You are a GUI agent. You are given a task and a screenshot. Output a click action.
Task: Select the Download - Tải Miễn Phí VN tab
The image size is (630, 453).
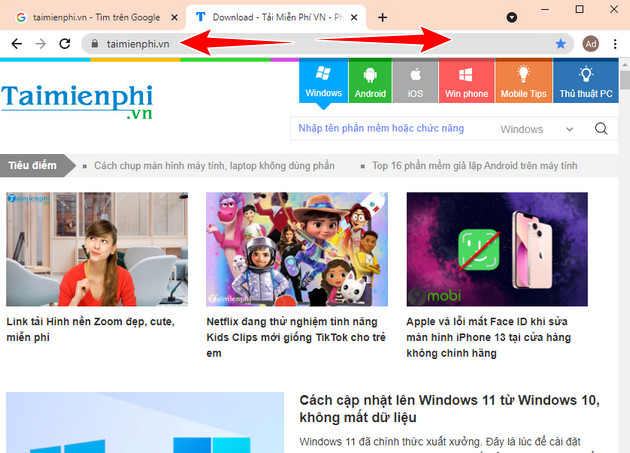coord(276,17)
